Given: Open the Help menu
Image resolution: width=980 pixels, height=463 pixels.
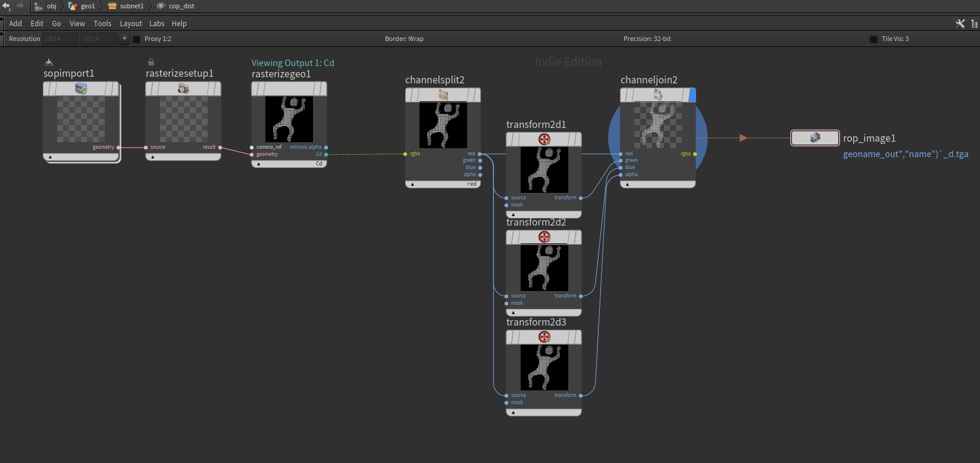Looking at the screenshot, I should [179, 24].
